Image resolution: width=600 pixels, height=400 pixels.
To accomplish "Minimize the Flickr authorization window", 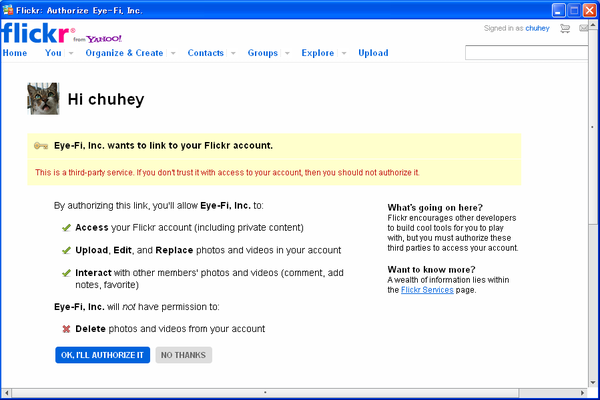I will pos(558,10).
